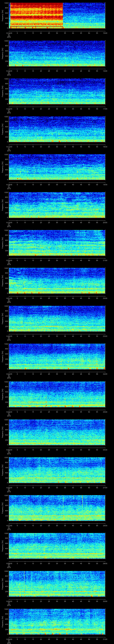Screen dimensions: 114x644
Task: Click inside the 6:28 spectrogram plot
Action: click(57, 546)
